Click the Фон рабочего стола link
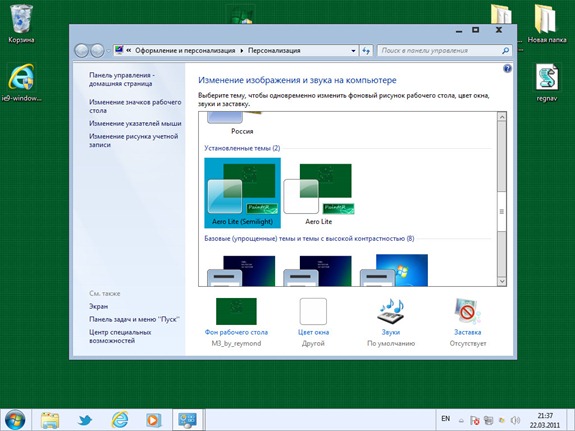Viewport: 575px width, 431px height. click(x=236, y=332)
